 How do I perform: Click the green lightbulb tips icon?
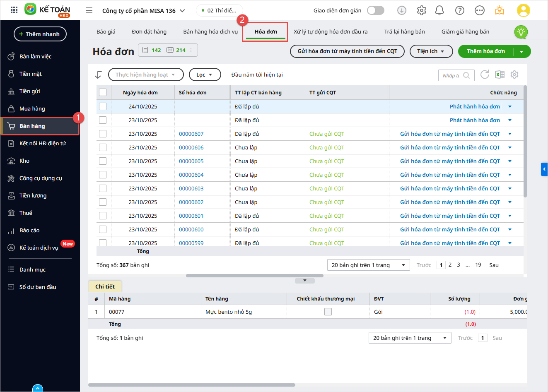(521, 32)
